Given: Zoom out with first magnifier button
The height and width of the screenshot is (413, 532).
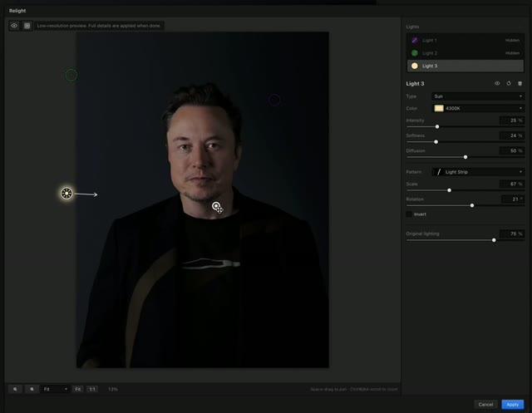Looking at the screenshot, I should pos(15,389).
